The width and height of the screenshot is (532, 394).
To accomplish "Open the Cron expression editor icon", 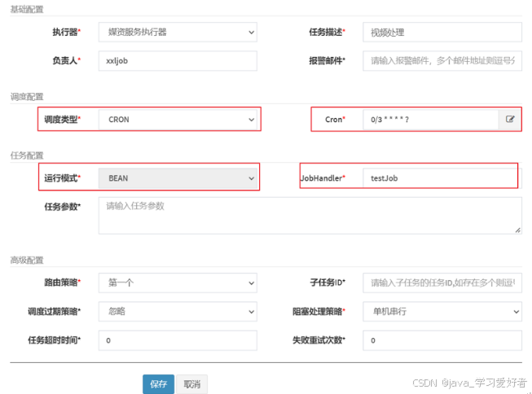I will (x=510, y=120).
